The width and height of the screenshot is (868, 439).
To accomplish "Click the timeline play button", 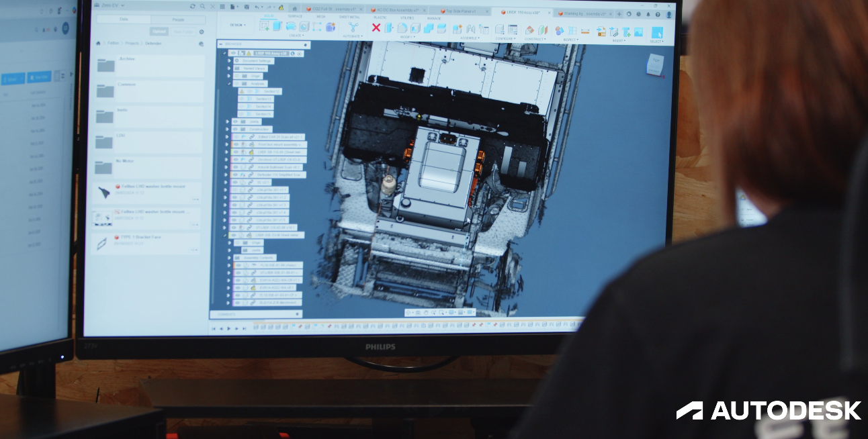I will 228,328.
